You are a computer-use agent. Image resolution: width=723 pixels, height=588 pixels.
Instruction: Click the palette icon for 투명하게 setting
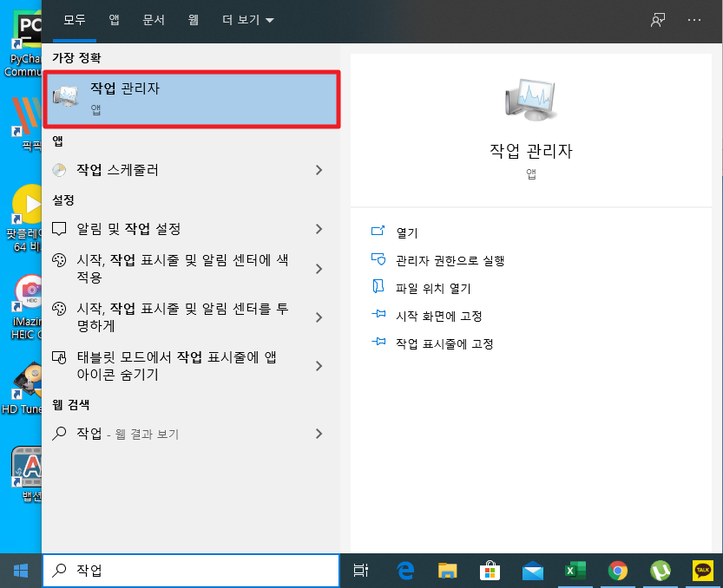tap(59, 309)
